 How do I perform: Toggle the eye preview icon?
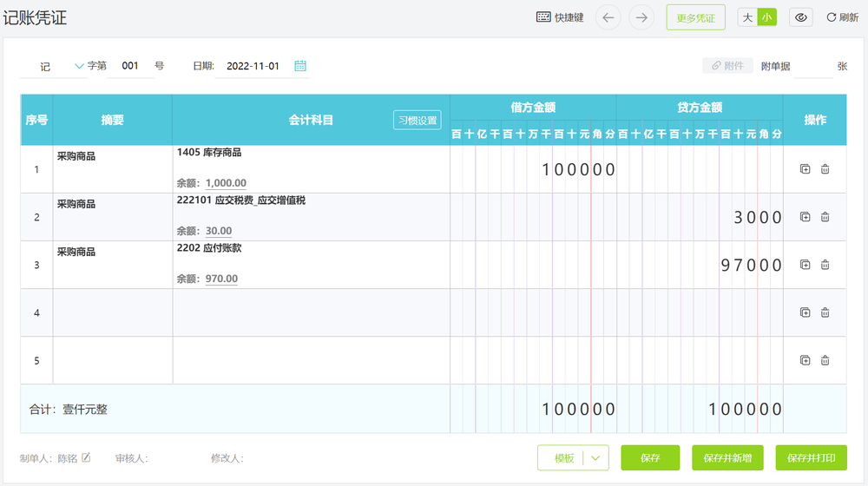[x=802, y=17]
